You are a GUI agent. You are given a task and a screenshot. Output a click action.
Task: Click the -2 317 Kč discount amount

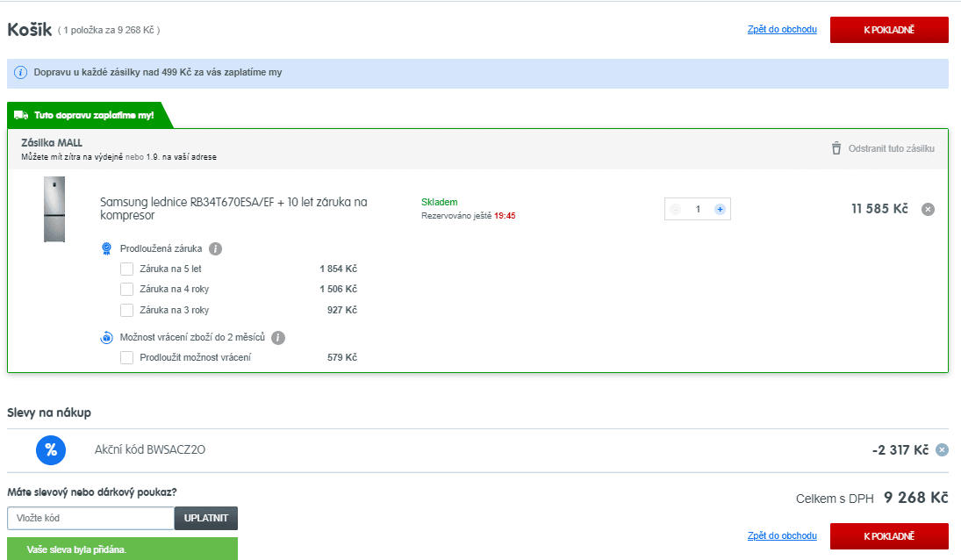900,450
